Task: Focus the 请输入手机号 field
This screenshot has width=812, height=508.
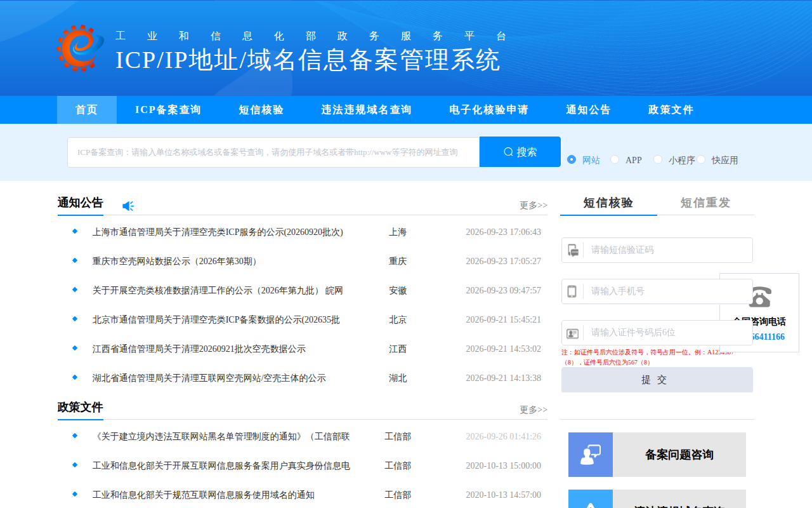Action: [x=657, y=291]
